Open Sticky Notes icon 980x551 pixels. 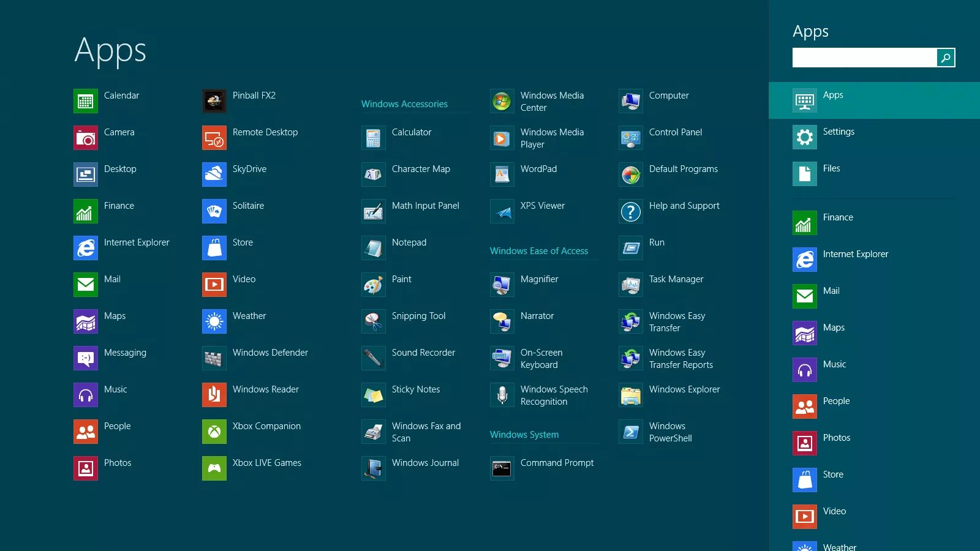374,395
